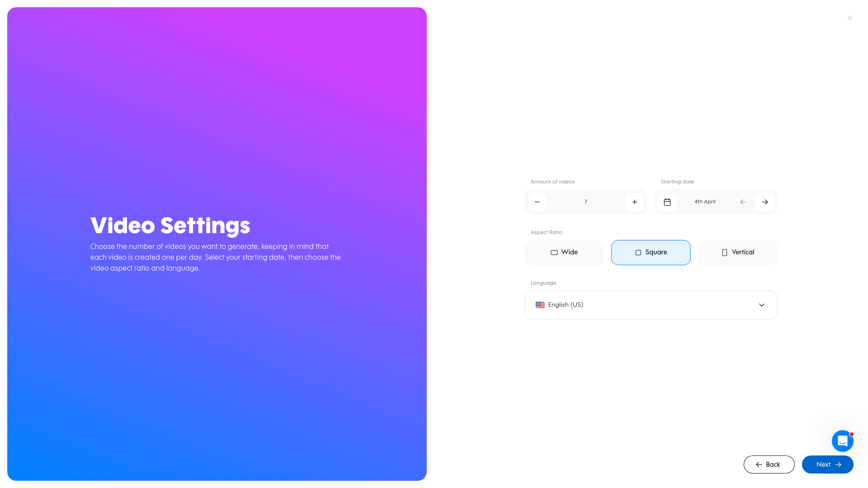Click the rectangle icon inside the Wide option

pos(553,253)
